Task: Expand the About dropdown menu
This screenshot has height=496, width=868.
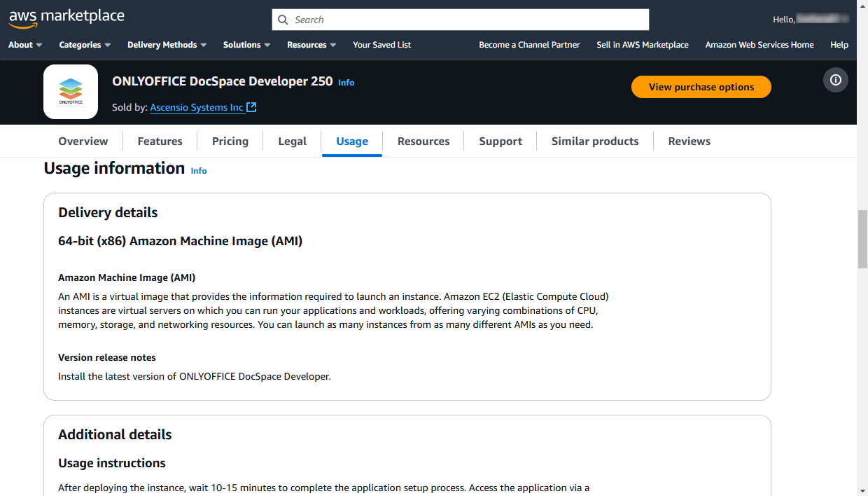Action: 25,45
